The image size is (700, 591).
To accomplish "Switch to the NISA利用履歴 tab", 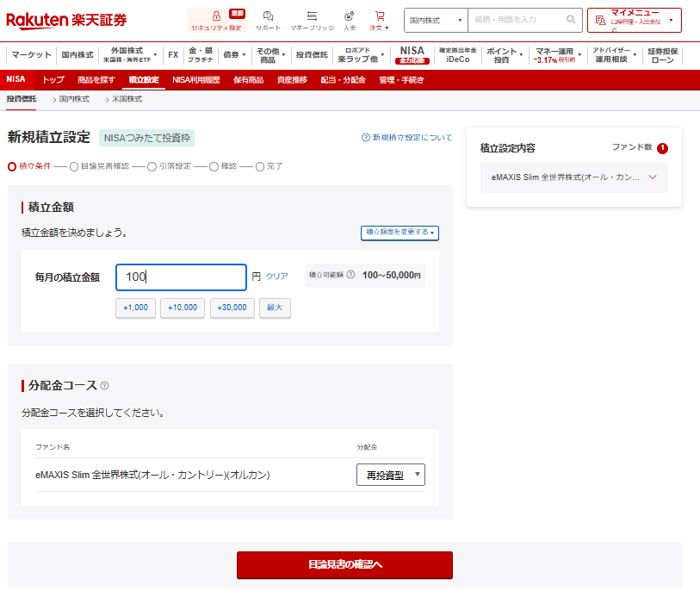I will point(196,80).
